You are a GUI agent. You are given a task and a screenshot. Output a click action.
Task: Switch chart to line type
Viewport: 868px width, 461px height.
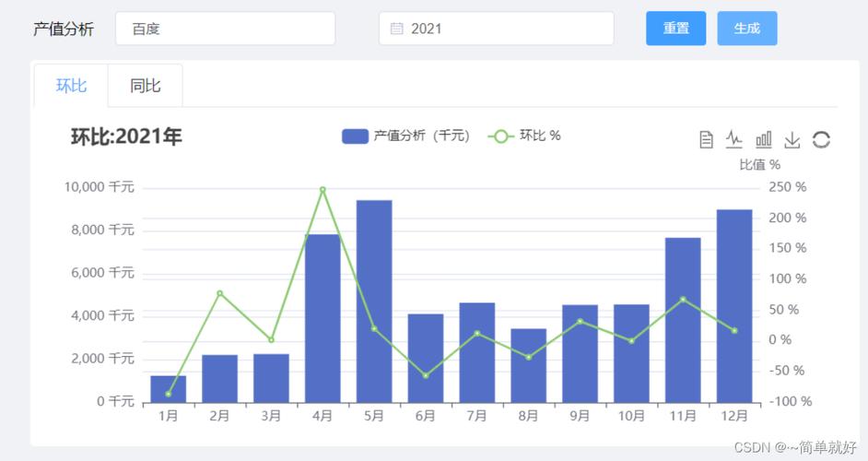pos(734,139)
